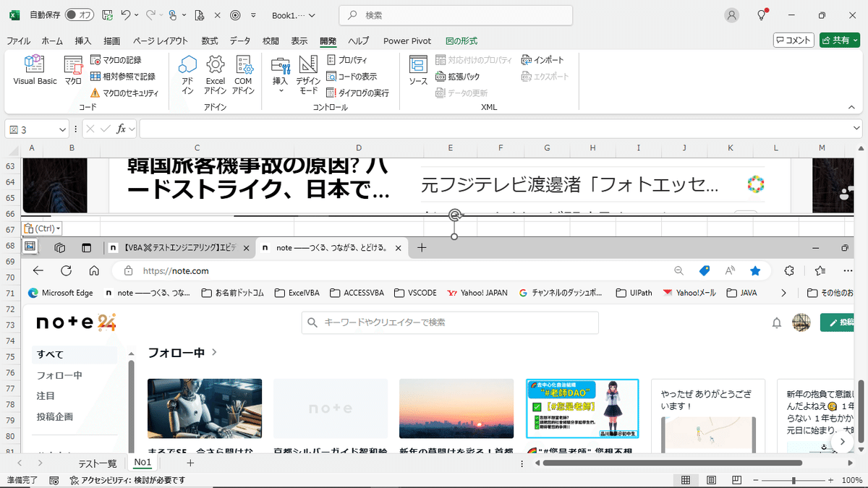Click the picture's rotation handle
The width and height of the screenshot is (868, 488).
click(455, 215)
